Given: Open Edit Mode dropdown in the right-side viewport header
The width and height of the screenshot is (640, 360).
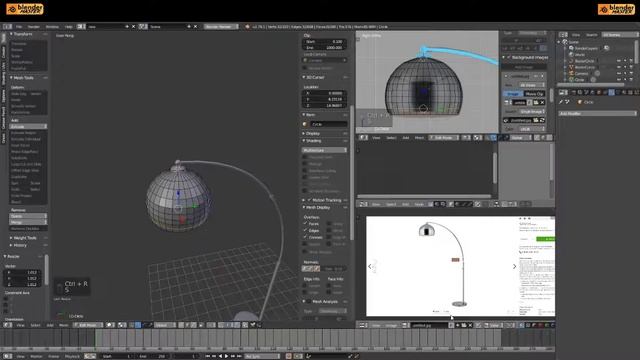Looking at the screenshot, I should 443,138.
